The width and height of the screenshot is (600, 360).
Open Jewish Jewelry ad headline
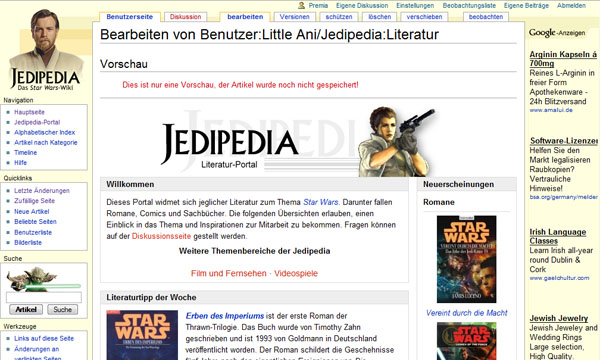coord(559,318)
